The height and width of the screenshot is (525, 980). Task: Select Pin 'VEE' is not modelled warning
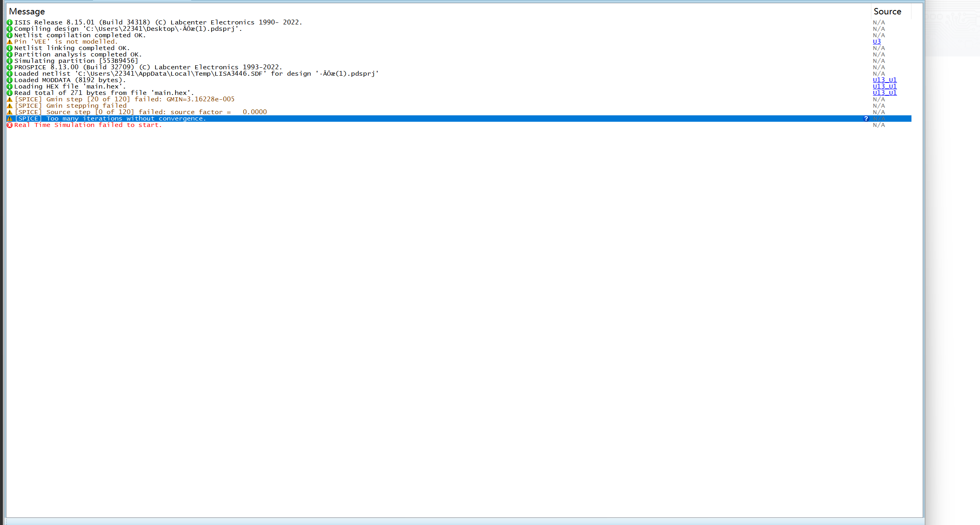(x=66, y=42)
